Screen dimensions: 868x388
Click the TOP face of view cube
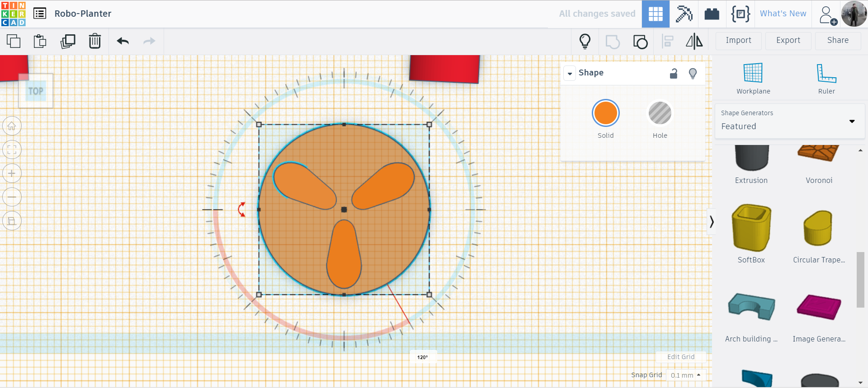click(36, 91)
